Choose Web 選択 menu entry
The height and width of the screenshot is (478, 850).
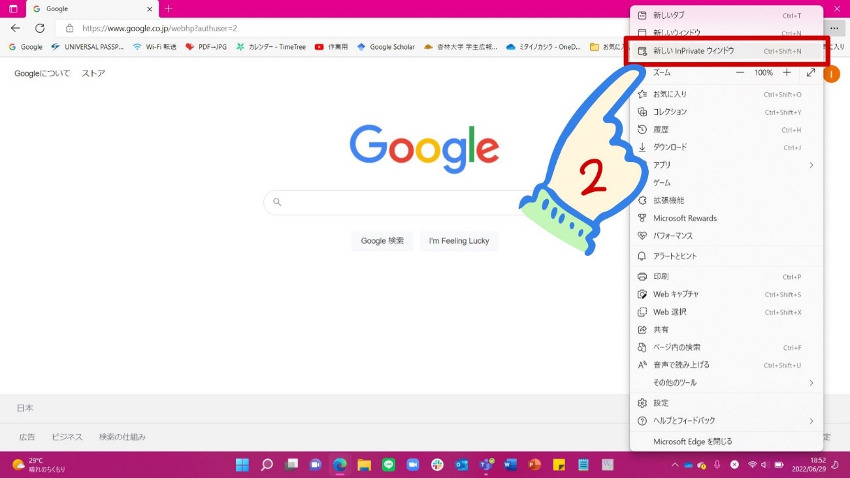coord(726,312)
